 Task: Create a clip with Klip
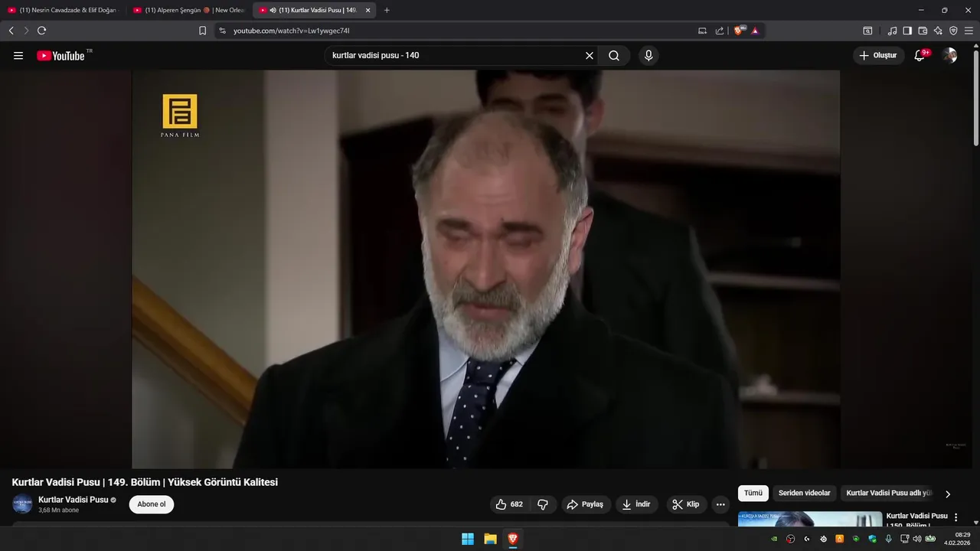point(686,504)
